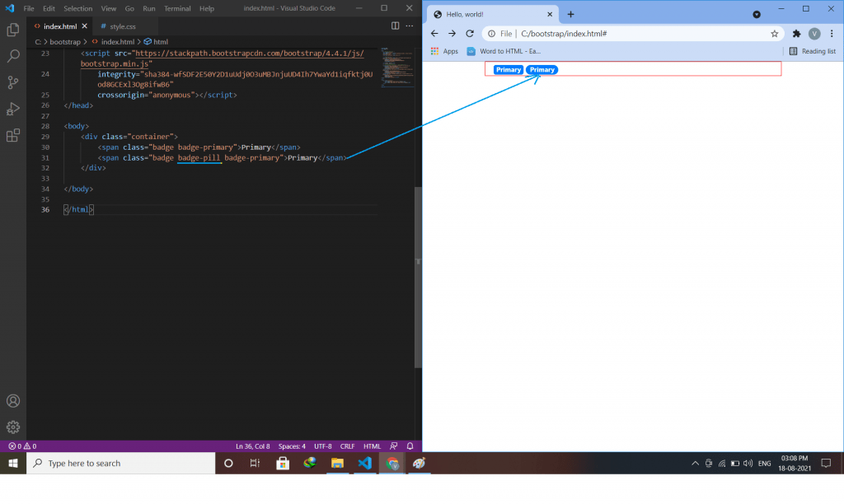Open the Windows Start menu
The image size is (844, 504).
(13, 463)
